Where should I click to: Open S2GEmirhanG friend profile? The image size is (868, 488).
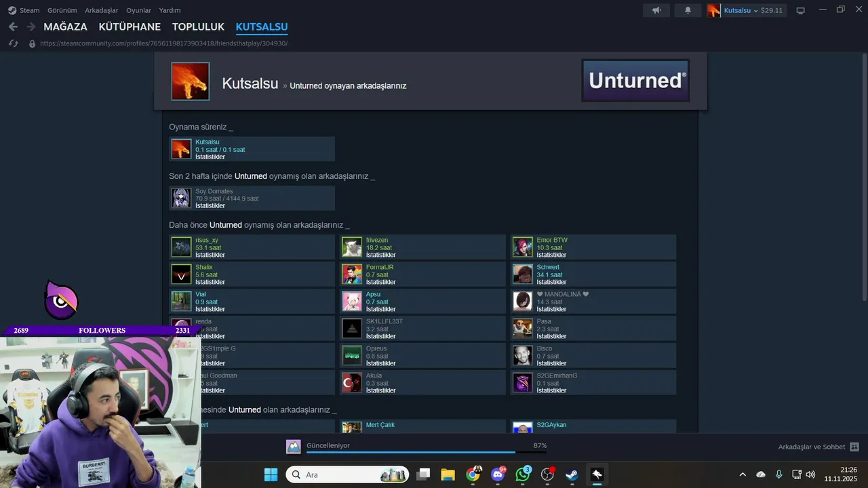[557, 375]
